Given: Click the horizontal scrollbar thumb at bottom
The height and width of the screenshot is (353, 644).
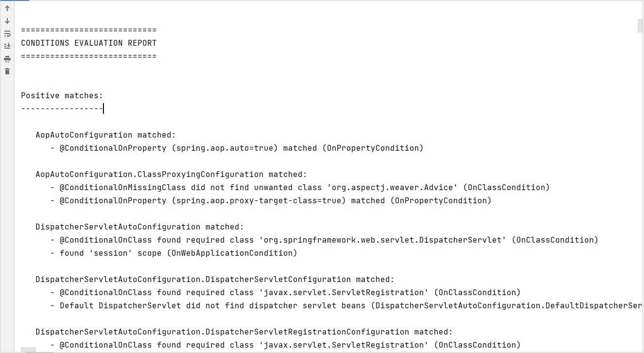Looking at the screenshot, I should pyautogui.click(x=29, y=350).
